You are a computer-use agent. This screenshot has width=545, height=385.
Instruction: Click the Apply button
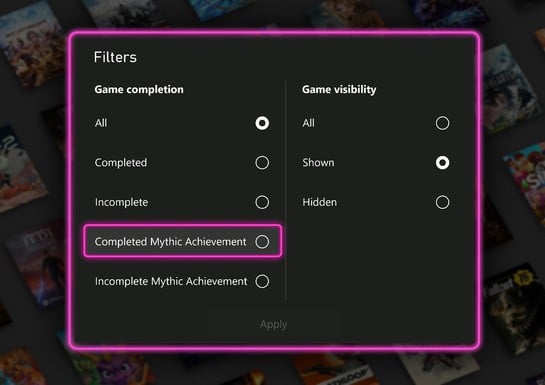point(274,325)
